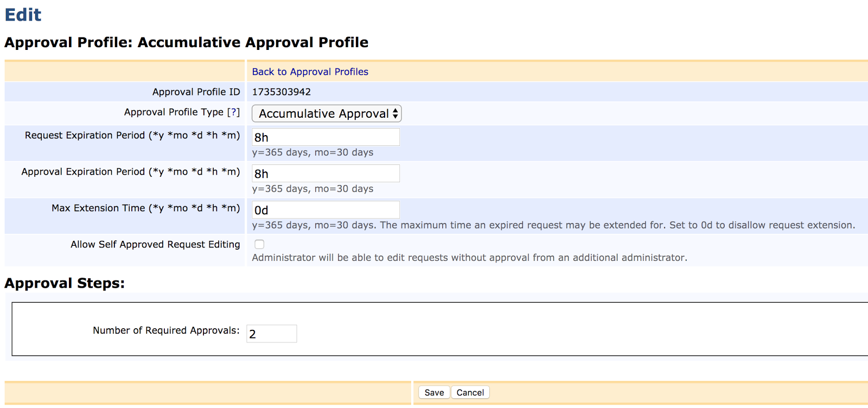Viewport: 868px width, 408px height.
Task: Follow the Back to Approval Profiles link
Action: 310,71
